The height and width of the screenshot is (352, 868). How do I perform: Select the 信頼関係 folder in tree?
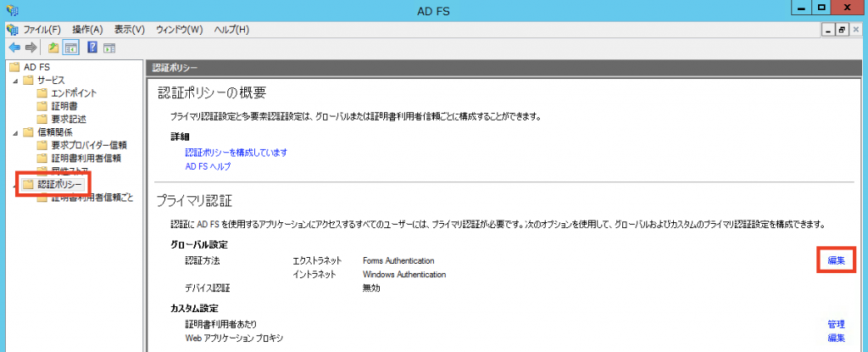click(x=55, y=132)
